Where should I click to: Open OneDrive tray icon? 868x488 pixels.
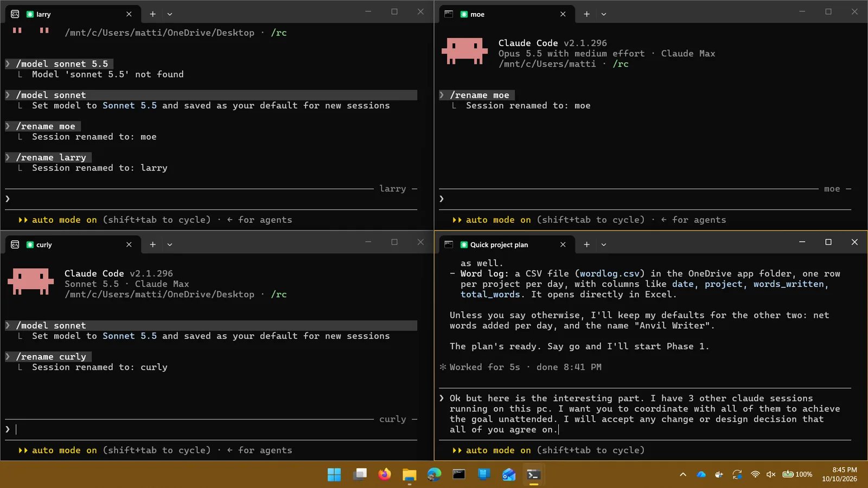(701, 474)
